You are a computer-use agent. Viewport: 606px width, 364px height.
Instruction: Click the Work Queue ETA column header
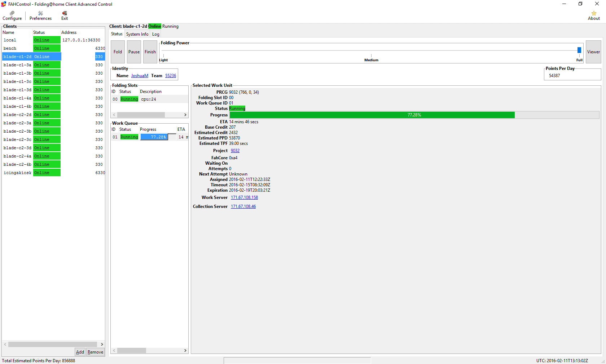[x=182, y=129]
